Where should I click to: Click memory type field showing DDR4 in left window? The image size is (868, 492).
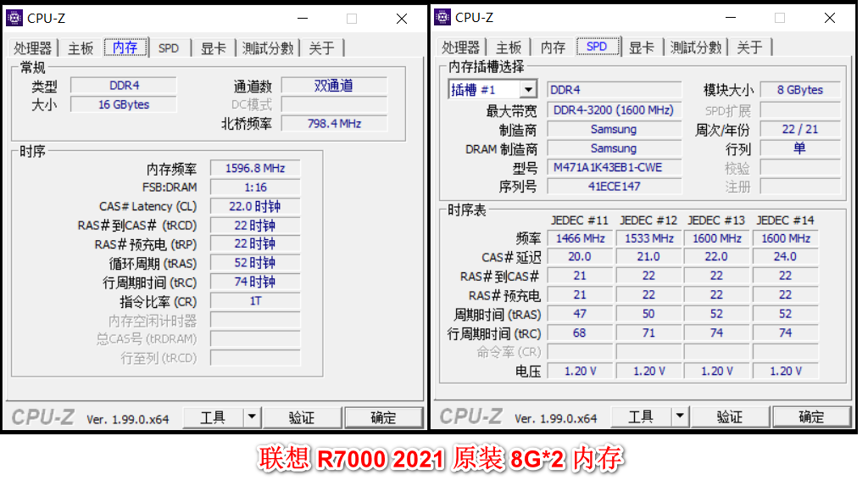(124, 86)
